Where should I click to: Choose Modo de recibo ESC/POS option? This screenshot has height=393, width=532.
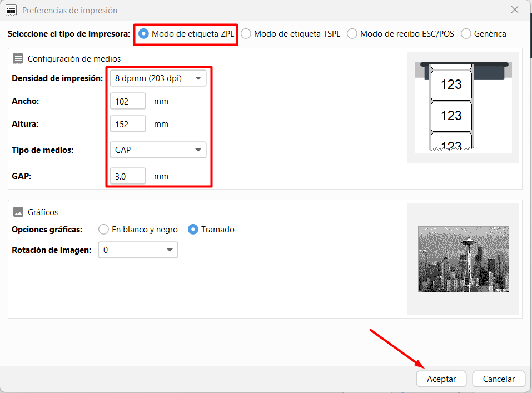pos(352,34)
